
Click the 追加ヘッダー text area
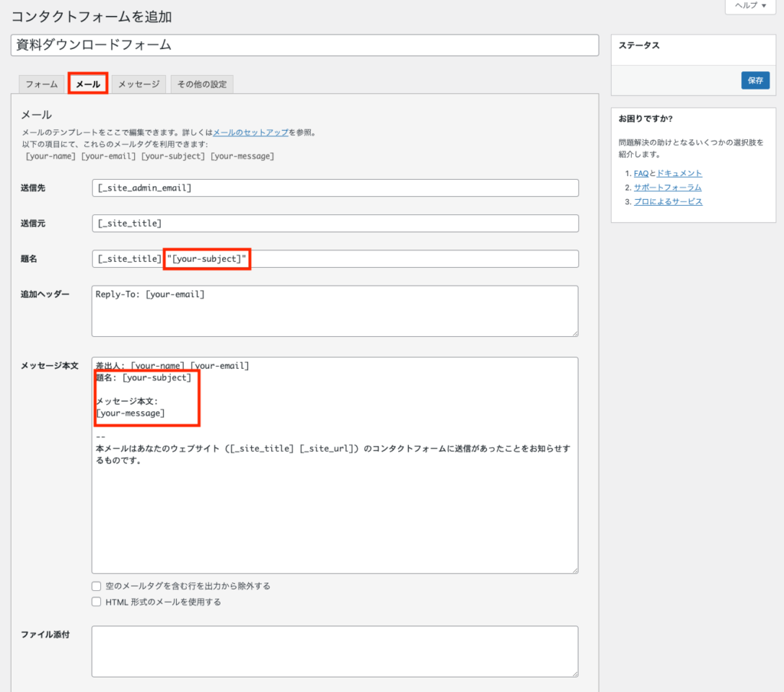point(335,312)
